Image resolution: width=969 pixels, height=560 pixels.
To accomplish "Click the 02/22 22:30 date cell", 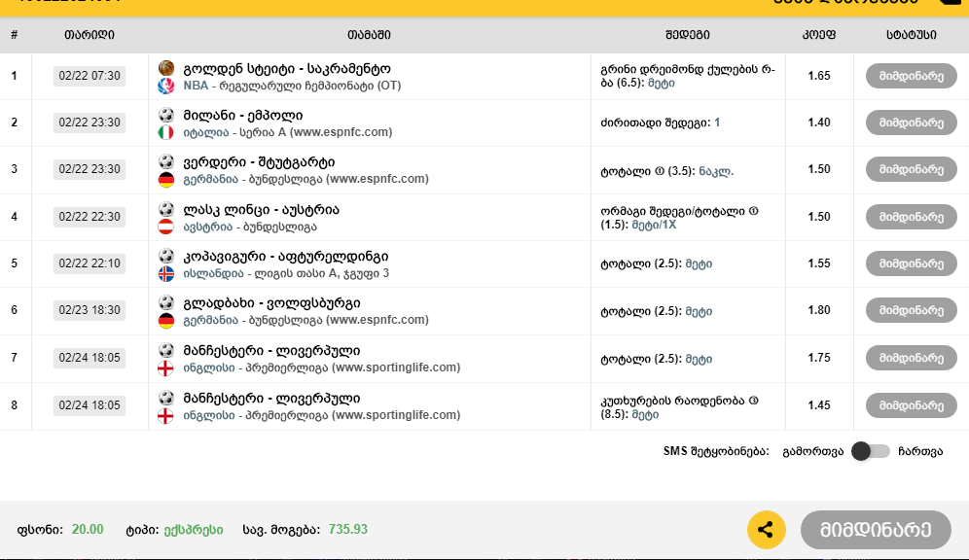I will click(x=90, y=217).
